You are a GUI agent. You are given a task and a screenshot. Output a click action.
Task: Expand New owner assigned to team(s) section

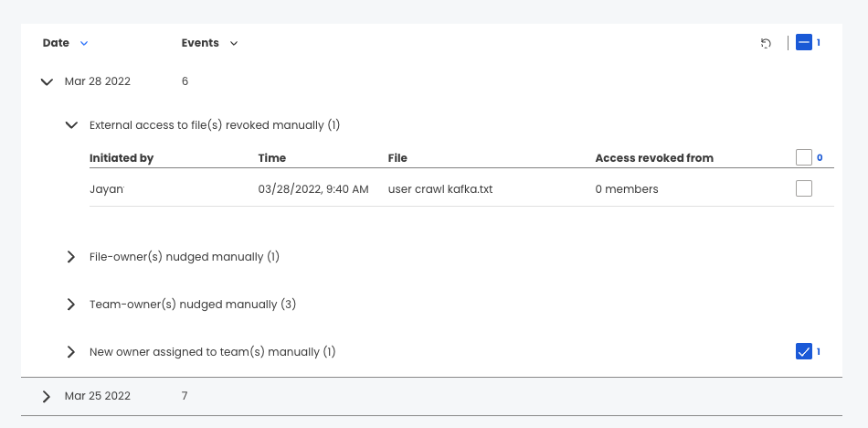point(71,352)
